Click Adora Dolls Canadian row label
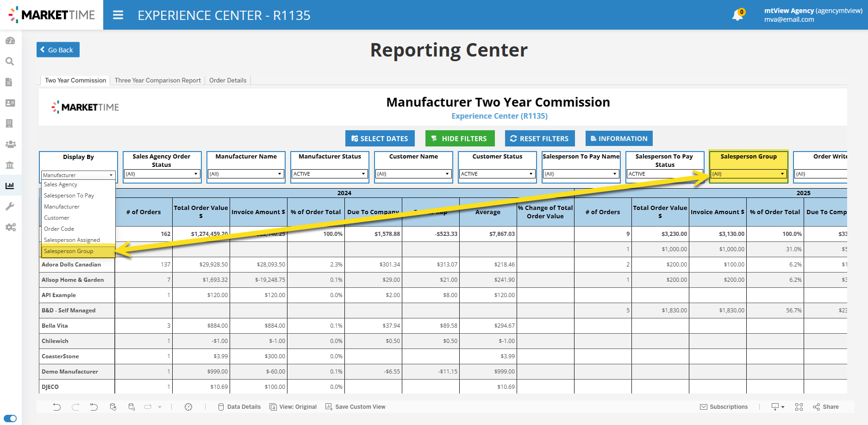This screenshot has width=868, height=425. (71, 265)
